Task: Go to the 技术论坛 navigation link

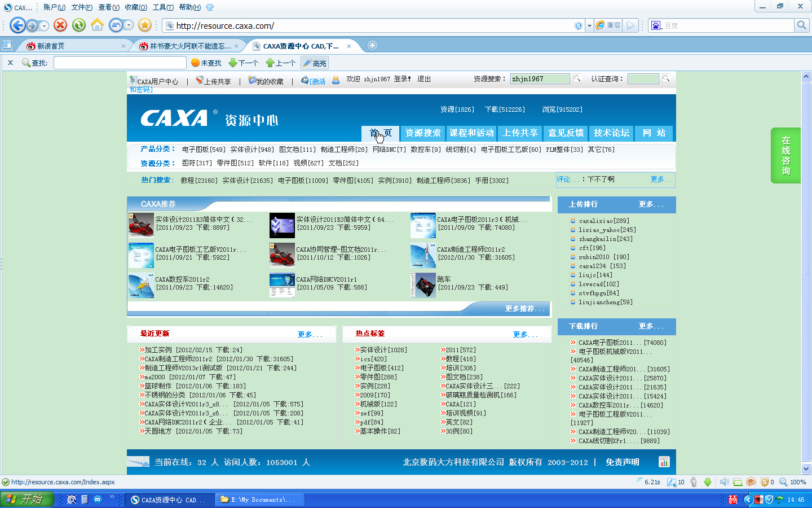Action: [611, 133]
